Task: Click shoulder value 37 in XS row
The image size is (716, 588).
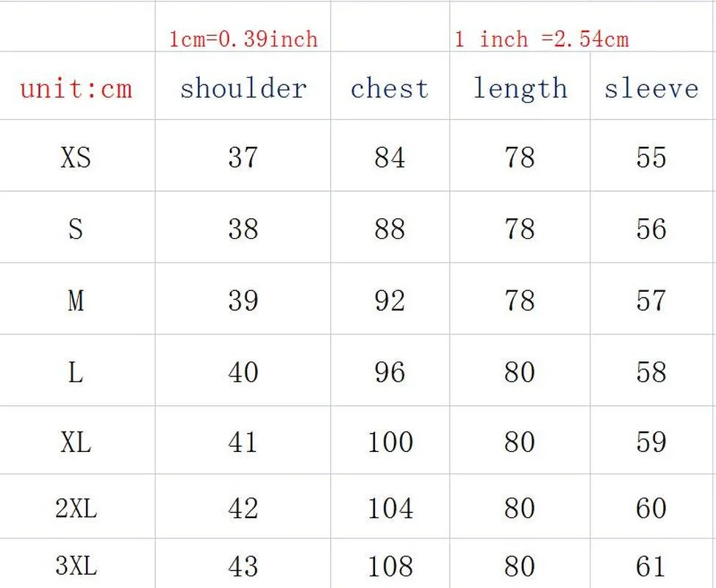Action: [243, 157]
